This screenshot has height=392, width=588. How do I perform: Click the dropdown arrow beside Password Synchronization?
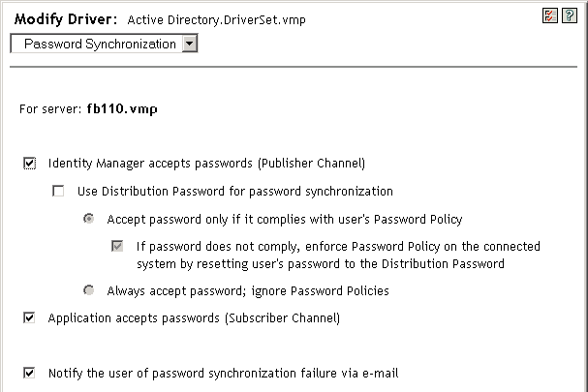(189, 44)
